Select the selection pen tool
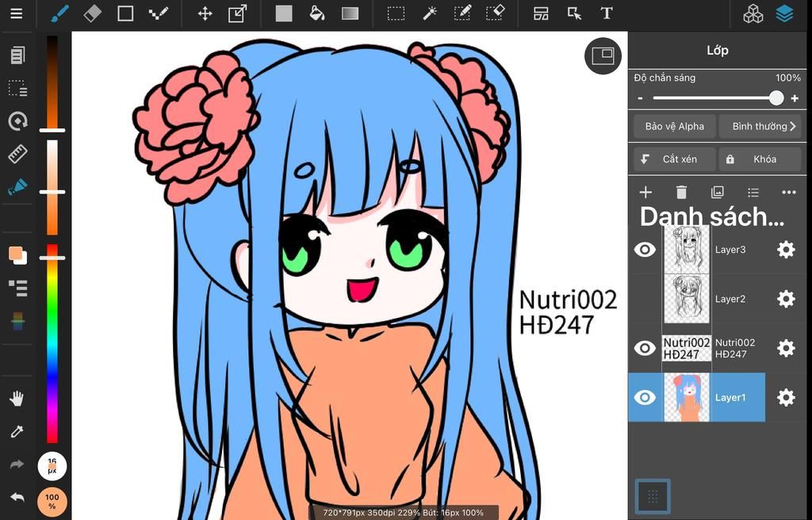 pos(462,13)
